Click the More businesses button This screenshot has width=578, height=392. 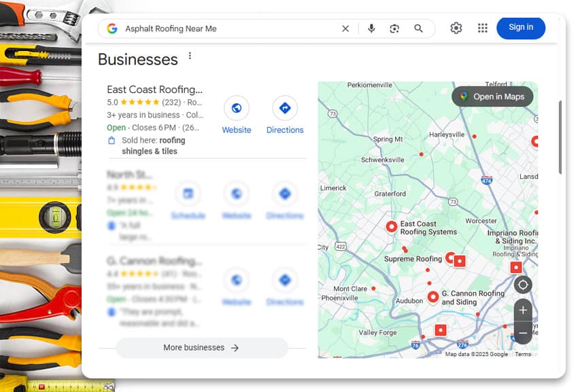[x=202, y=348]
